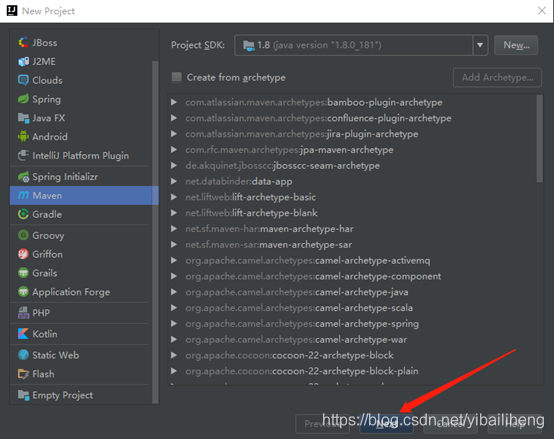The width and height of the screenshot is (554, 439).
Task: Expand bamboo-plugin-archetype node
Action: 174,102
